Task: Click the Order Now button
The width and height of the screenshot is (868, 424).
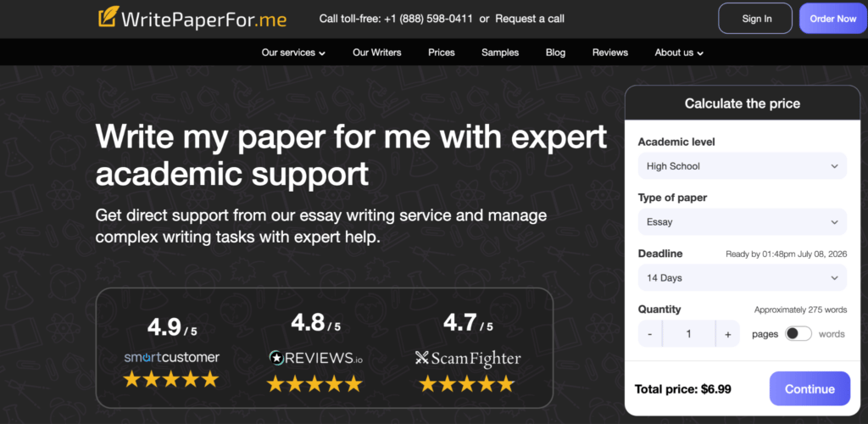Action: pos(833,19)
